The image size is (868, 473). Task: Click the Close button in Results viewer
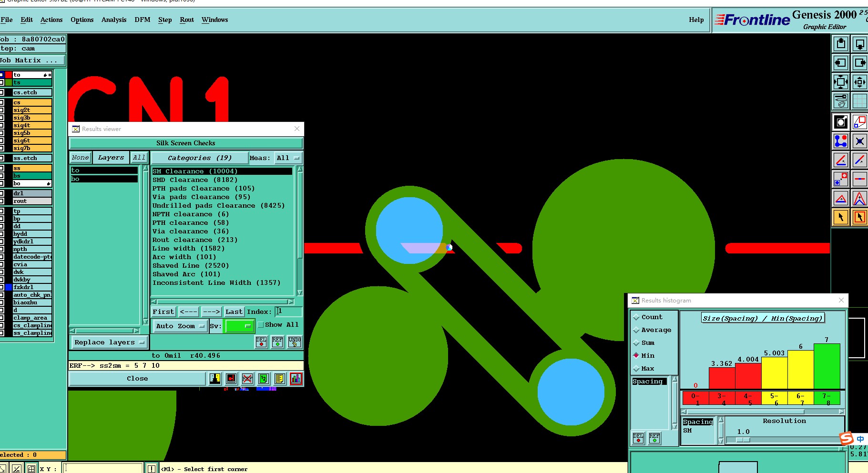coord(137,379)
